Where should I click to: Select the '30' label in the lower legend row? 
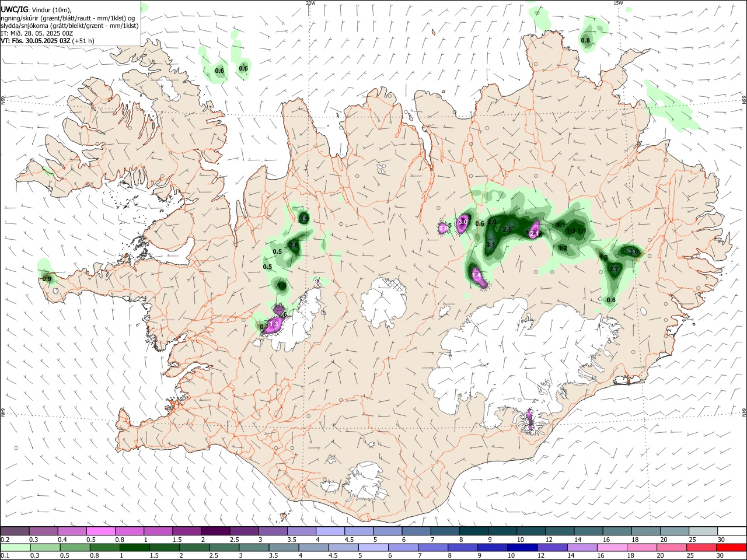tap(721, 556)
